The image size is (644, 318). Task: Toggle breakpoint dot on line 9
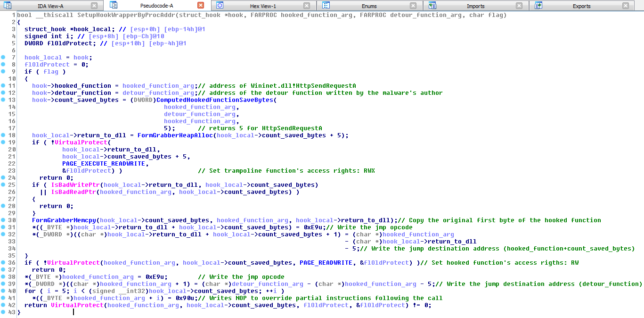[x=3, y=72]
